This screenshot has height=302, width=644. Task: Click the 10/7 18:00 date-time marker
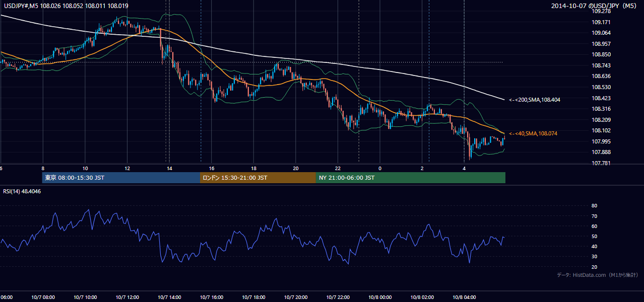[253, 297]
